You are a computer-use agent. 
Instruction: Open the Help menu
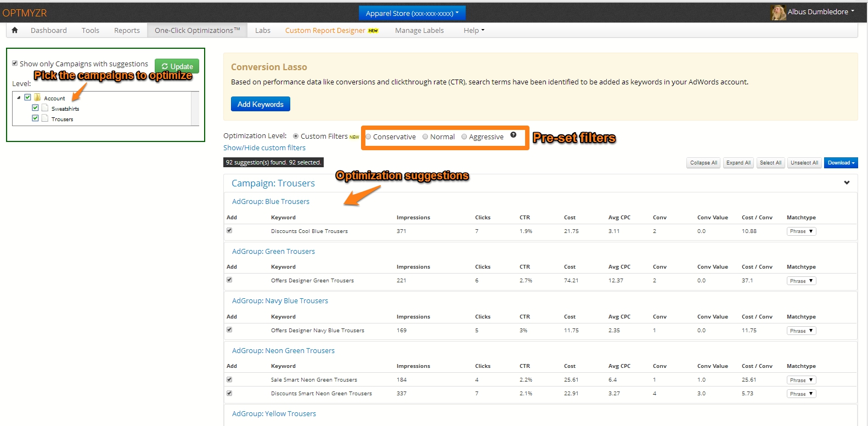coord(474,31)
